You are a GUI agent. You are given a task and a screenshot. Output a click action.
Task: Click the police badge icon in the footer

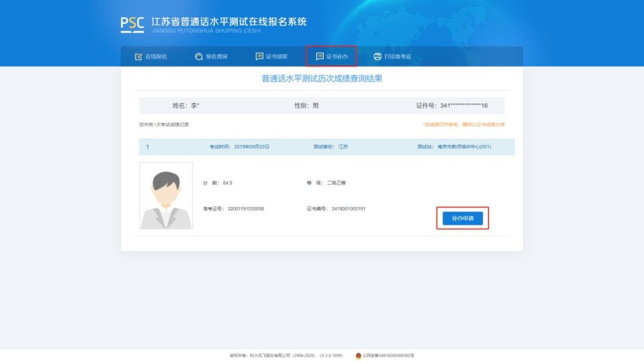click(x=358, y=356)
